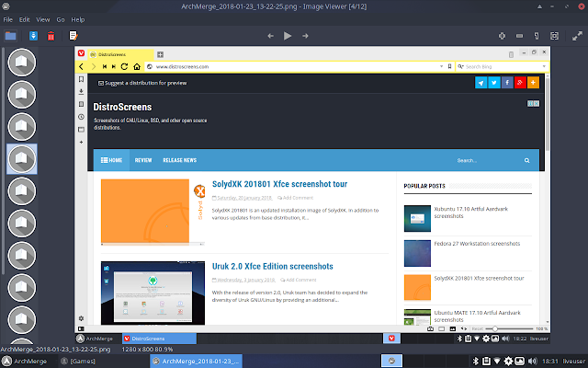Image resolution: width=588 pixels, height=368 pixels.
Task: Open the Edit menu
Action: pos(25,20)
